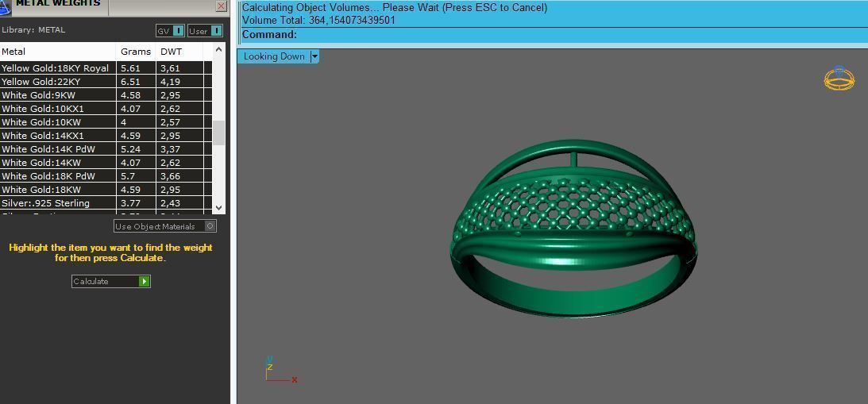
Task: Click the Metal column header
Action: click(x=57, y=52)
